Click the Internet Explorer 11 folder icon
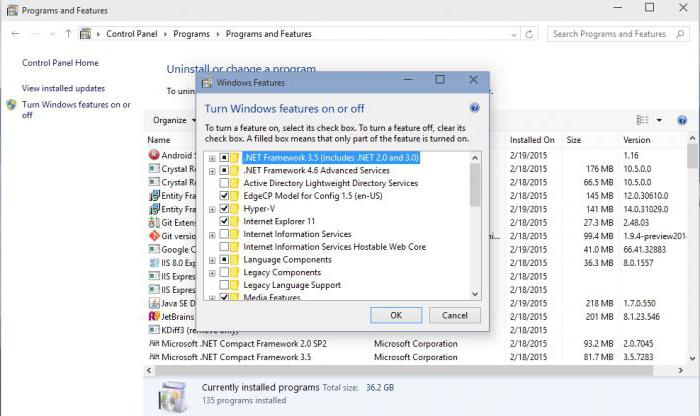This screenshot has height=416, width=700. tap(235, 221)
